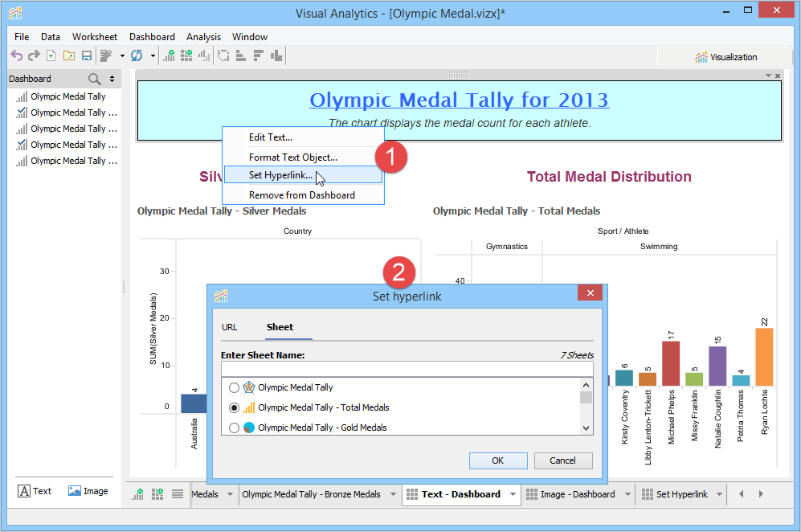Sort descending using toolbar icon
801x532 pixels.
point(259,55)
